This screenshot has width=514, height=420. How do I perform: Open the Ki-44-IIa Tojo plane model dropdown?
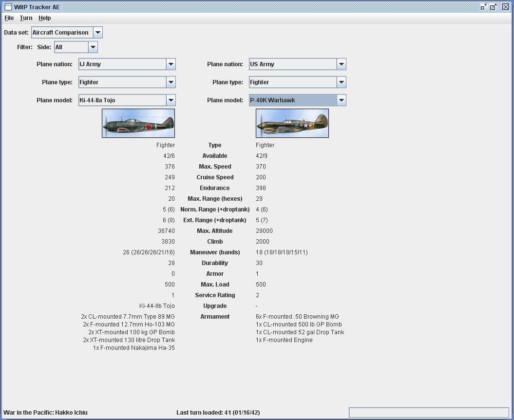(127, 100)
